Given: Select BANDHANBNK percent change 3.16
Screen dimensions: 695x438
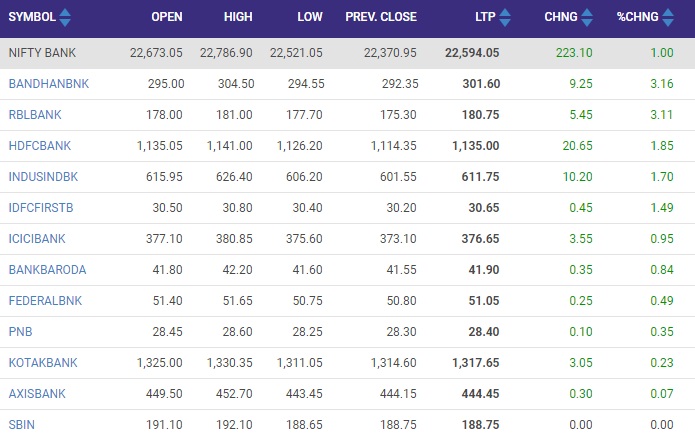Looking at the screenshot, I should tap(662, 84).
